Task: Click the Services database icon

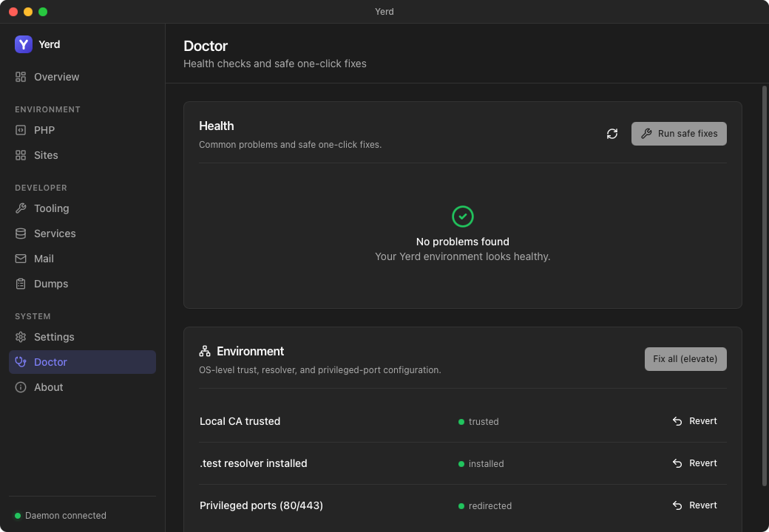Action: pos(21,233)
